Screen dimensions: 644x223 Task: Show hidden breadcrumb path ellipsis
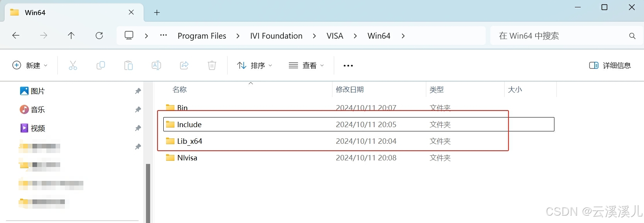[x=164, y=36]
